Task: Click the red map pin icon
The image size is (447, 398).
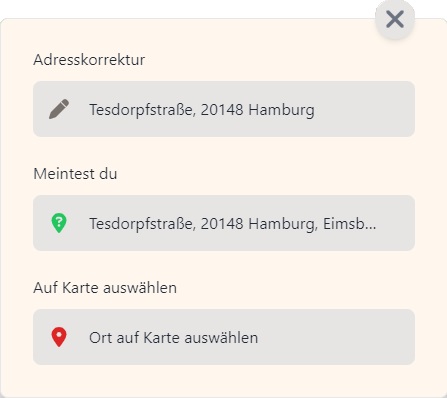Action: coord(59,337)
